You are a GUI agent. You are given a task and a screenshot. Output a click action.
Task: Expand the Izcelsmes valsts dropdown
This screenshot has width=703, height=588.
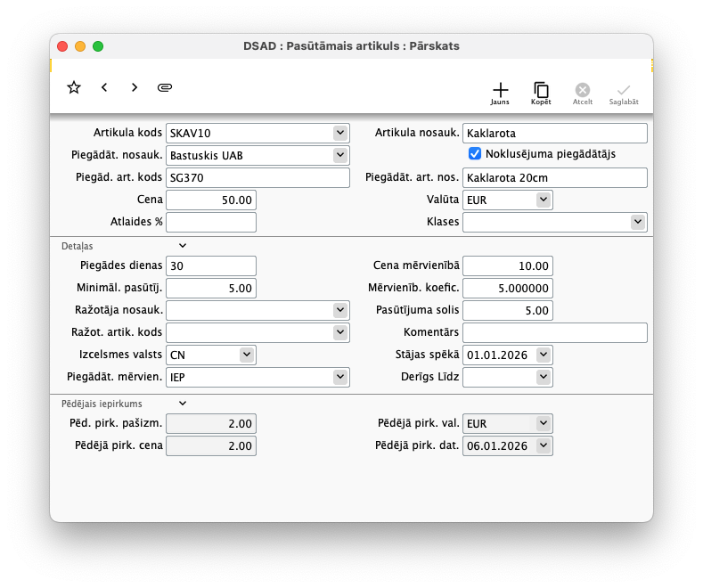247,355
